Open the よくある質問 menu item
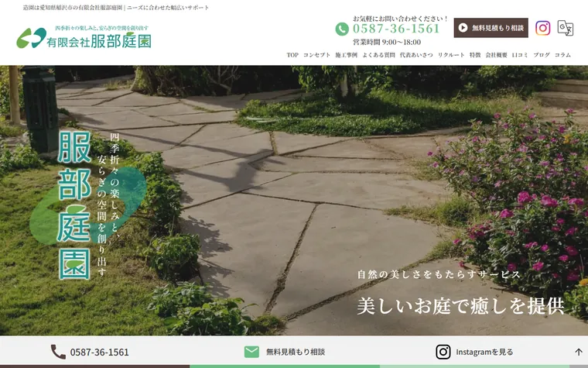The width and height of the screenshot is (588, 368). tap(378, 55)
